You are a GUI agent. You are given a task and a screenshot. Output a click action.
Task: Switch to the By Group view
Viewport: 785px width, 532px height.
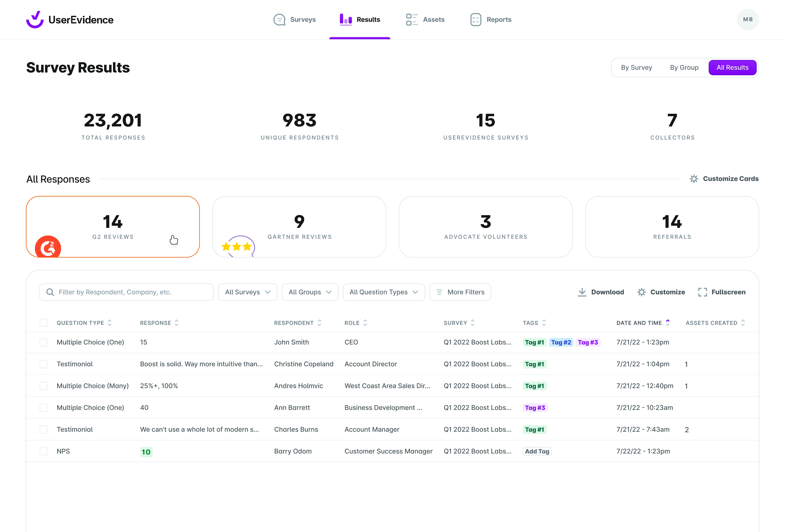pyautogui.click(x=684, y=67)
